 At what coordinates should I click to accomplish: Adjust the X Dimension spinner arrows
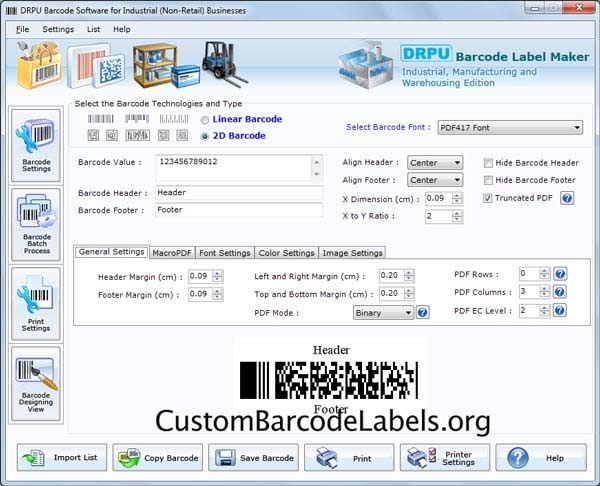[457, 198]
